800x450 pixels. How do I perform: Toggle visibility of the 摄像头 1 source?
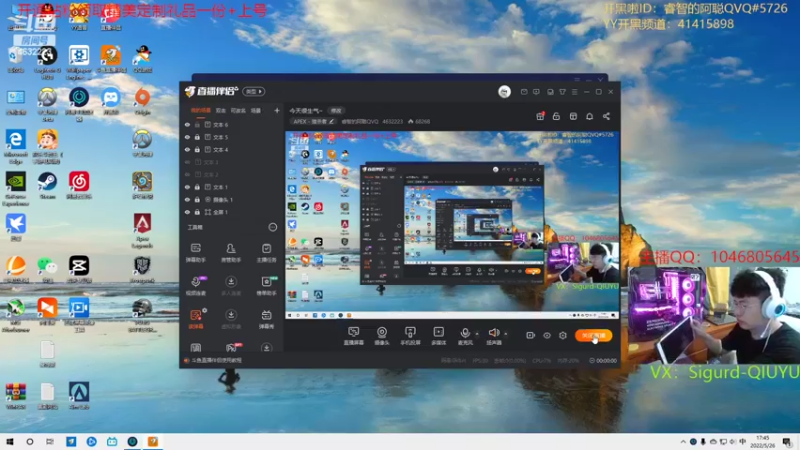click(x=187, y=199)
